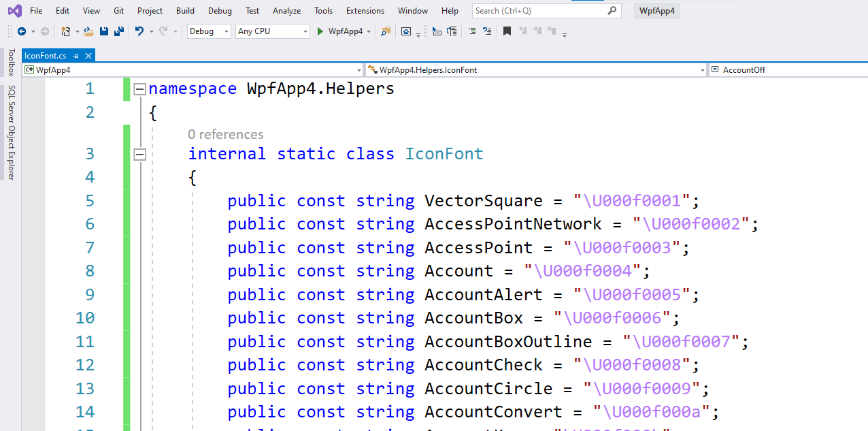Image resolution: width=868 pixels, height=431 pixels.
Task: Click the Save All icon
Action: click(119, 31)
